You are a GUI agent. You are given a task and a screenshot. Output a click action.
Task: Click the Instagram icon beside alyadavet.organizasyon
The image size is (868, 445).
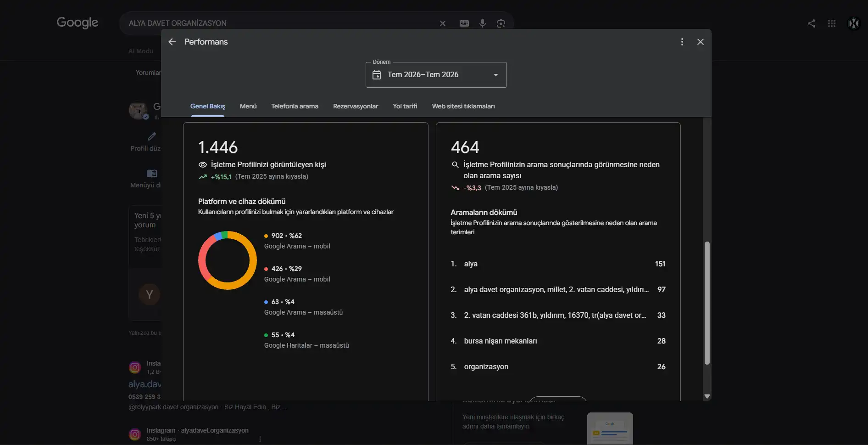(x=135, y=434)
